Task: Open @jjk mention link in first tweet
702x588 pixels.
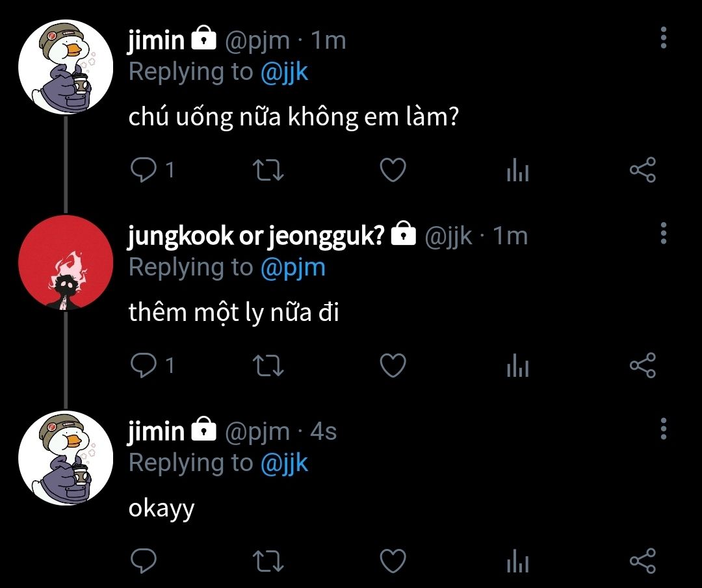Action: [x=284, y=72]
